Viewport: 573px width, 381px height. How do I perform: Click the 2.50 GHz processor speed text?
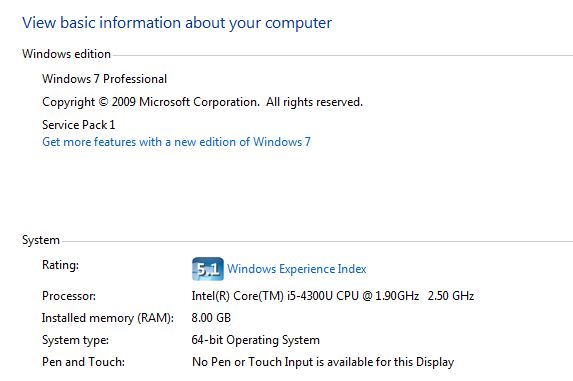[x=451, y=296]
